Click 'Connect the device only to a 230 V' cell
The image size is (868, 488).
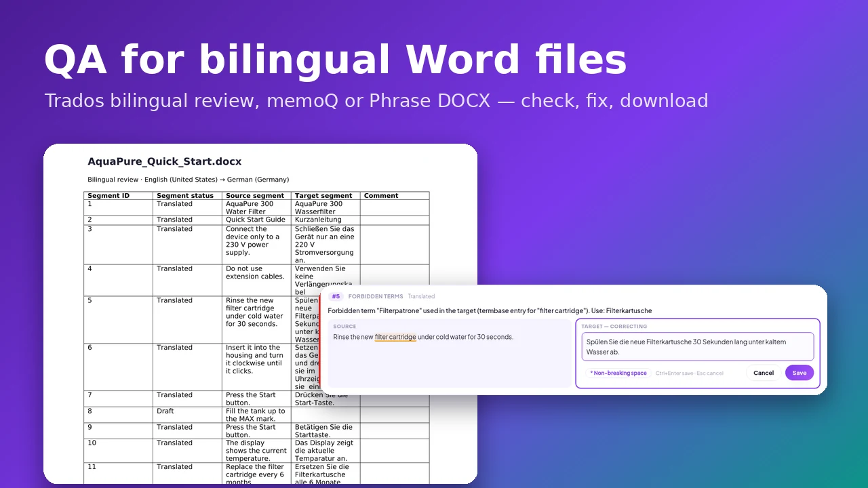tap(256, 245)
